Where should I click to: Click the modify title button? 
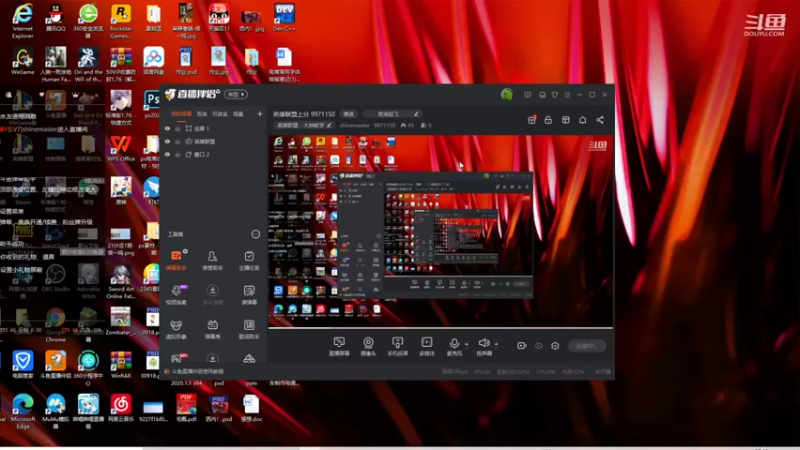coord(348,114)
